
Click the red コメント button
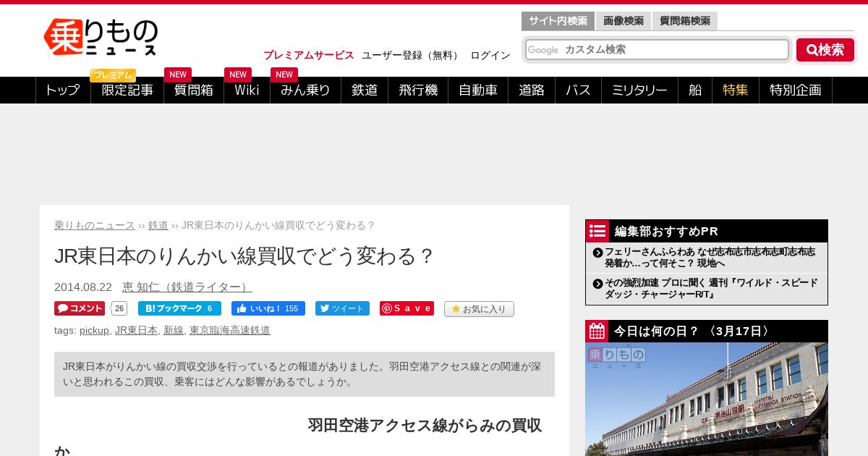[80, 308]
